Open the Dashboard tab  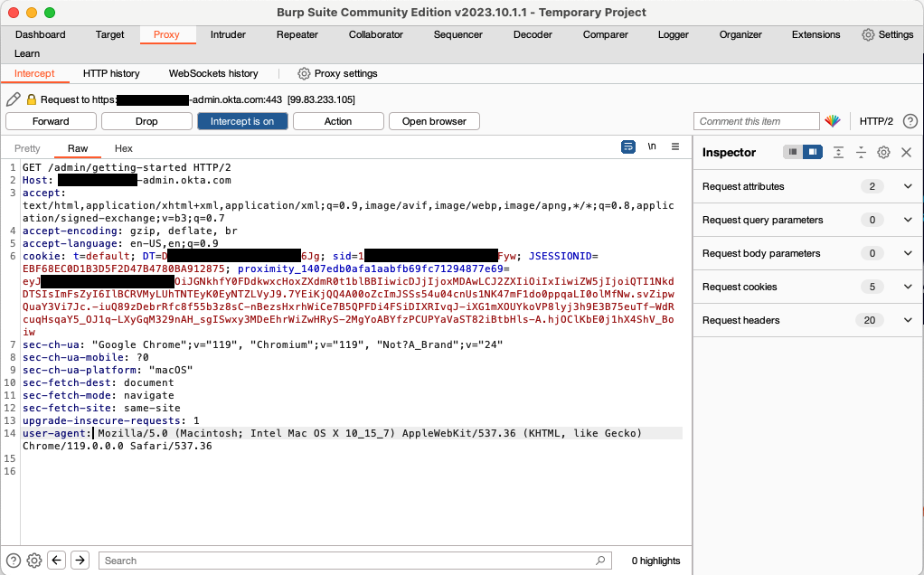coord(40,34)
